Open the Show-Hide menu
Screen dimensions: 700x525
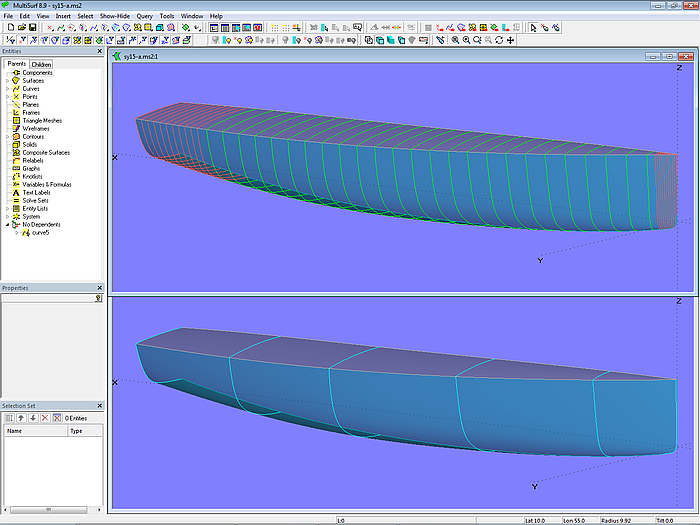coord(113,16)
